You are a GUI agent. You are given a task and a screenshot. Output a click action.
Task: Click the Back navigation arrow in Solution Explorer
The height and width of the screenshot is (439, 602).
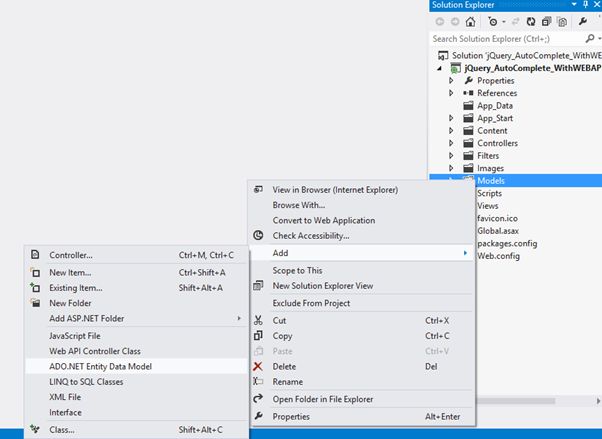[440, 22]
